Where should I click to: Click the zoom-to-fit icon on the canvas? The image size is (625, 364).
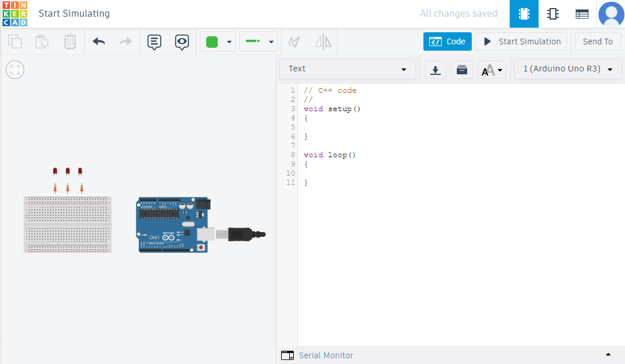(x=14, y=69)
